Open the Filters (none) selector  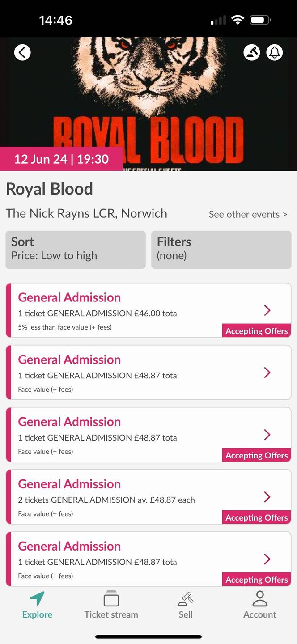pos(221,250)
